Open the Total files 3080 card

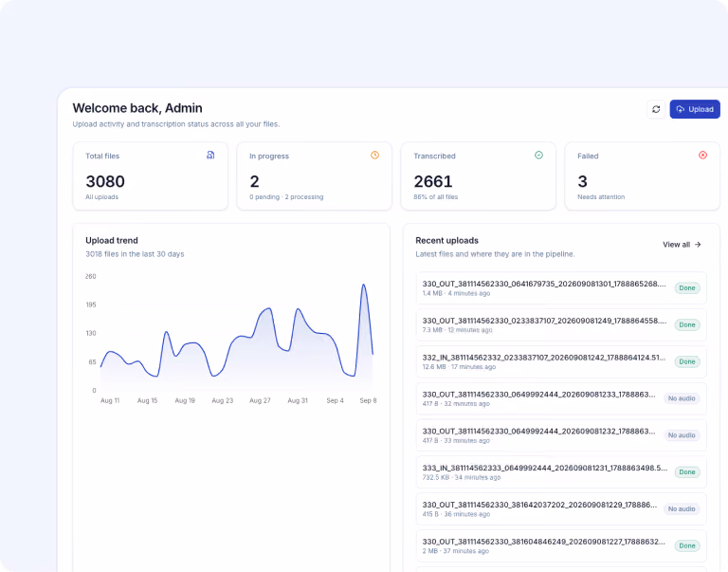[x=151, y=176]
